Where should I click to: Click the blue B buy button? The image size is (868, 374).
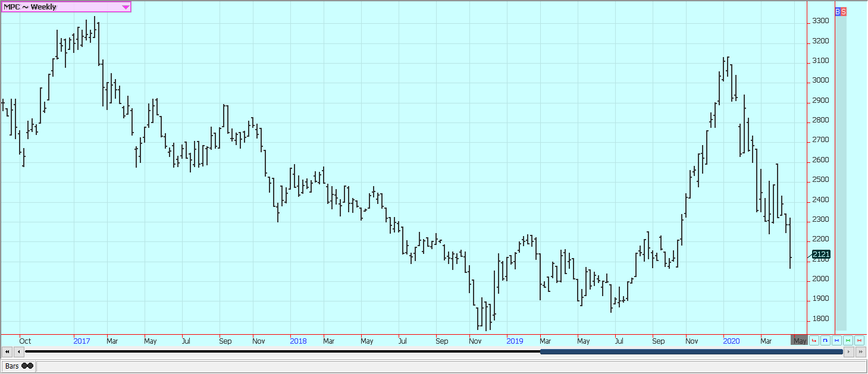[x=838, y=11]
